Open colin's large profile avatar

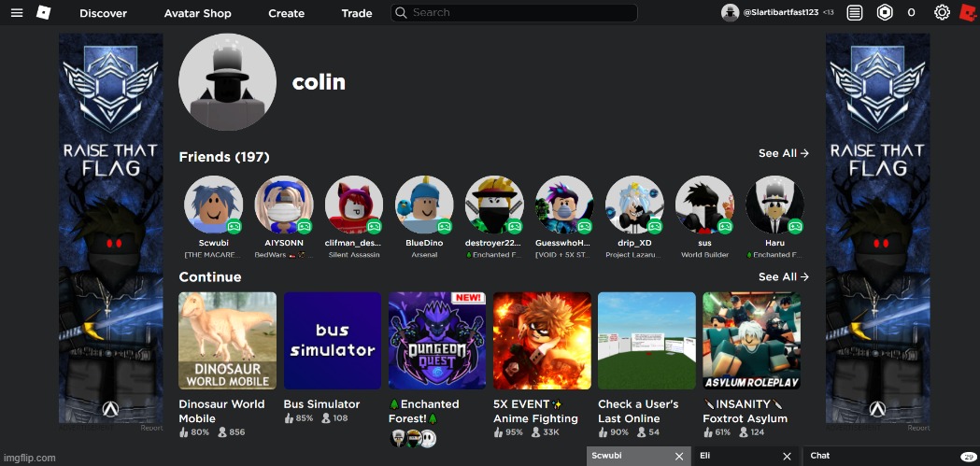[x=227, y=82]
